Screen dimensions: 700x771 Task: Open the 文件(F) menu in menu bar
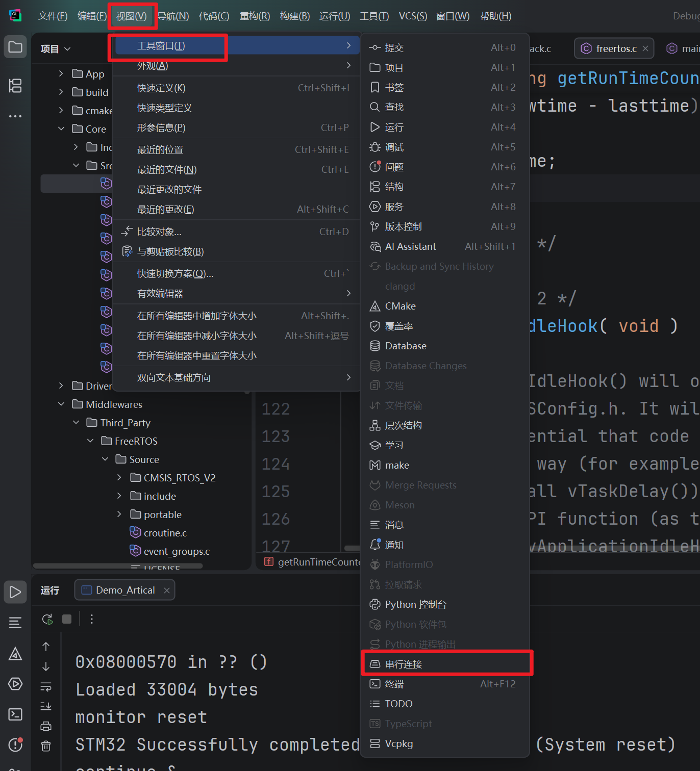point(53,16)
